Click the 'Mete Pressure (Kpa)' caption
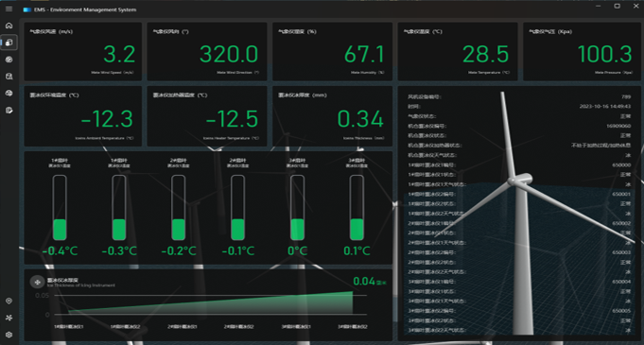The height and width of the screenshot is (345, 644). click(614, 72)
